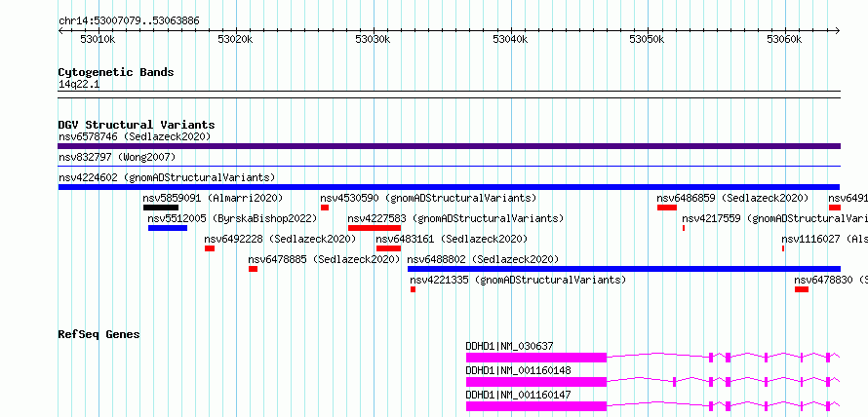
Task: Click the RefSeq Genes track heading
Action: 99,334
